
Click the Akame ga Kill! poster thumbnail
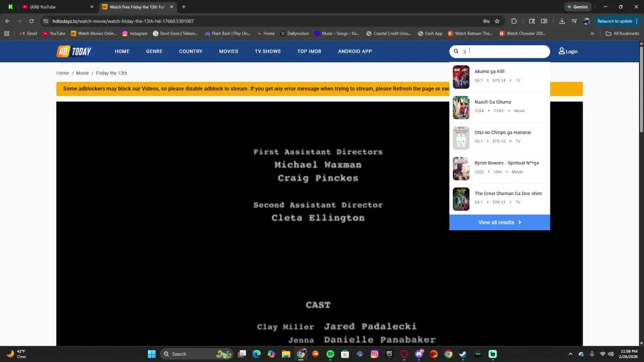click(461, 77)
